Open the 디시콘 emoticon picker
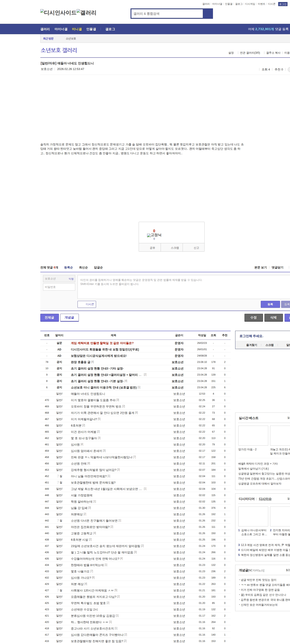290x644 pixels. (87, 304)
